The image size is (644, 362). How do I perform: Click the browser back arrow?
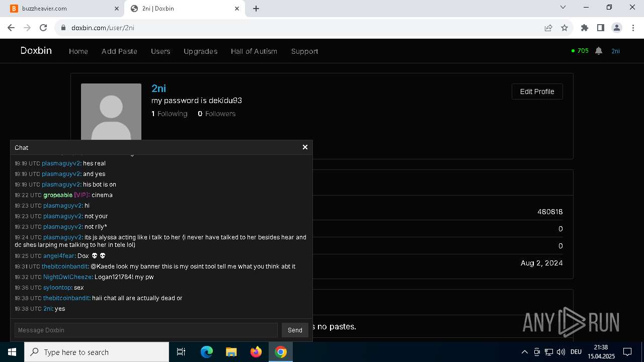pos(11,28)
